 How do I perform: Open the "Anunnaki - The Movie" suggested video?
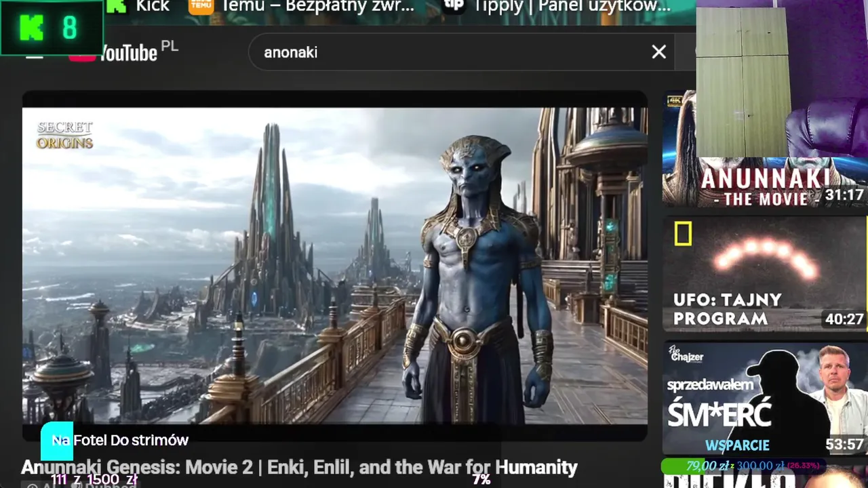(x=764, y=148)
